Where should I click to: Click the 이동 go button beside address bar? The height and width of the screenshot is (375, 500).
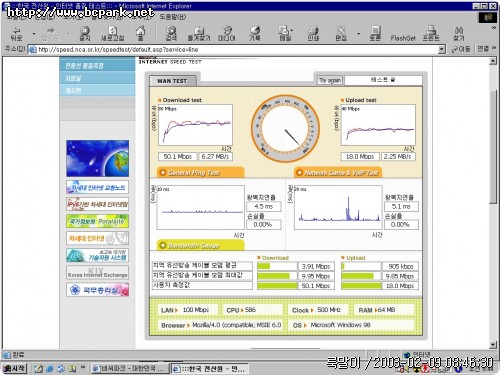[x=460, y=49]
